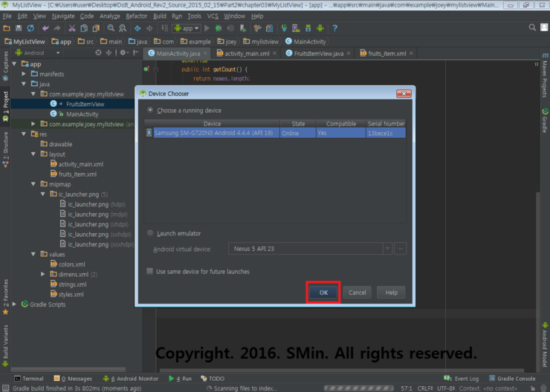Click the Save All toolbar icon

point(19,28)
